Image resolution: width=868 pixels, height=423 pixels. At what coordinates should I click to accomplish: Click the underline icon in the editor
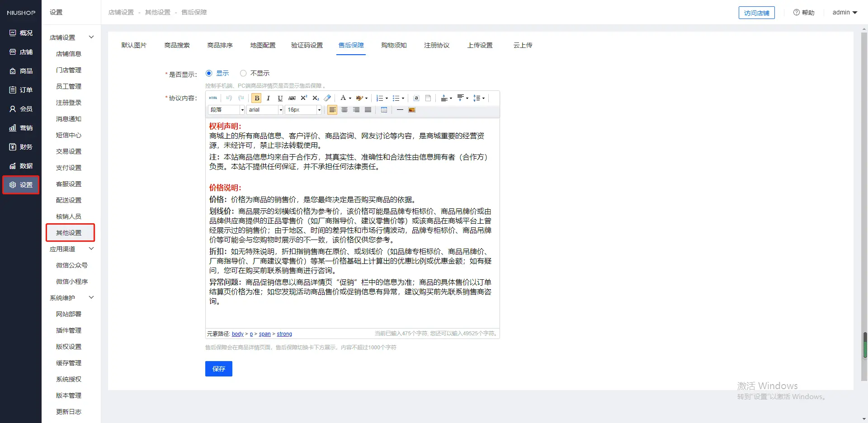(280, 98)
